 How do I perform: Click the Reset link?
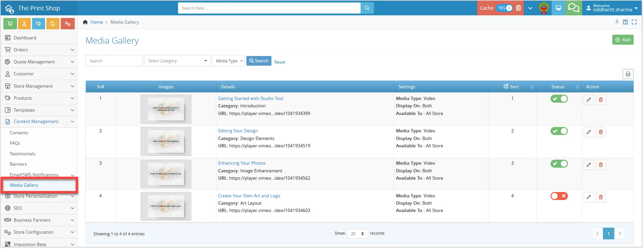pos(280,62)
